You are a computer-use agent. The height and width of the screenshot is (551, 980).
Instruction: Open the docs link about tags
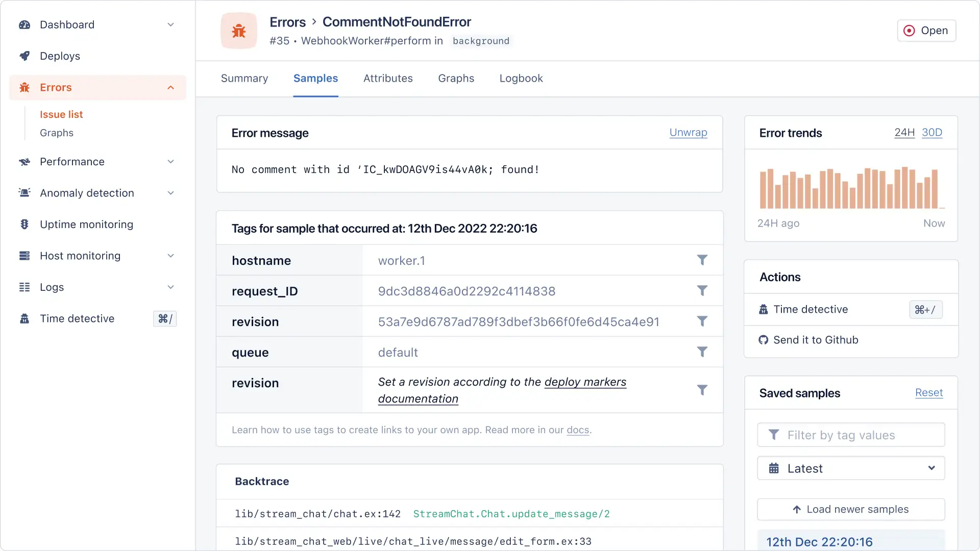tap(578, 430)
